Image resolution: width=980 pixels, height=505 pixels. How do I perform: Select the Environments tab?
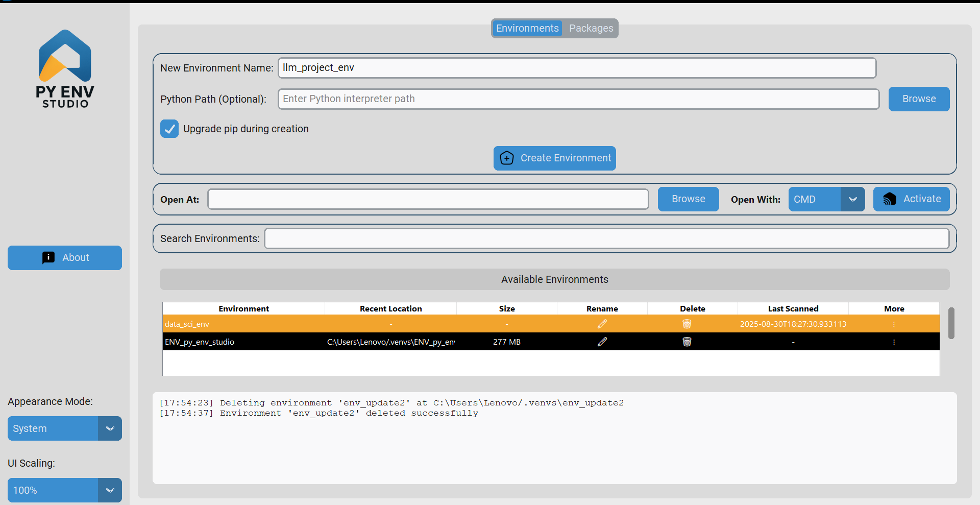[x=527, y=28]
